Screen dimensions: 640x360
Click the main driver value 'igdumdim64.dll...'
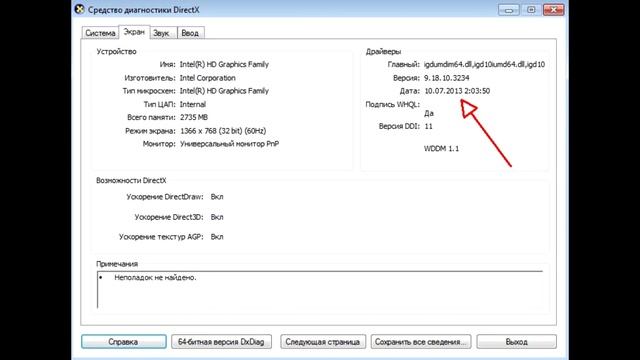pyautogui.click(x=484, y=64)
